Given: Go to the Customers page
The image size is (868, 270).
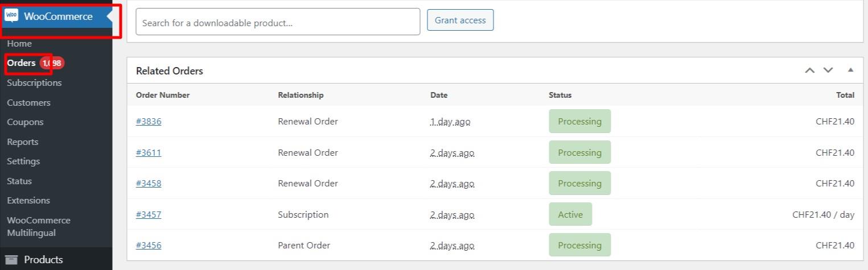Looking at the screenshot, I should tap(28, 103).
